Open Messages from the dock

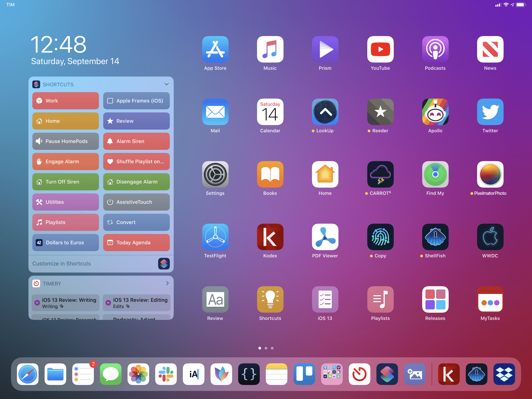(111, 374)
